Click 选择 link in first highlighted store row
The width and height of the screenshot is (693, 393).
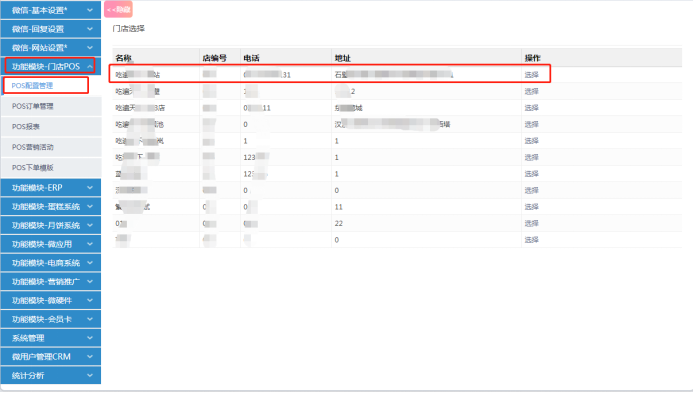point(531,75)
